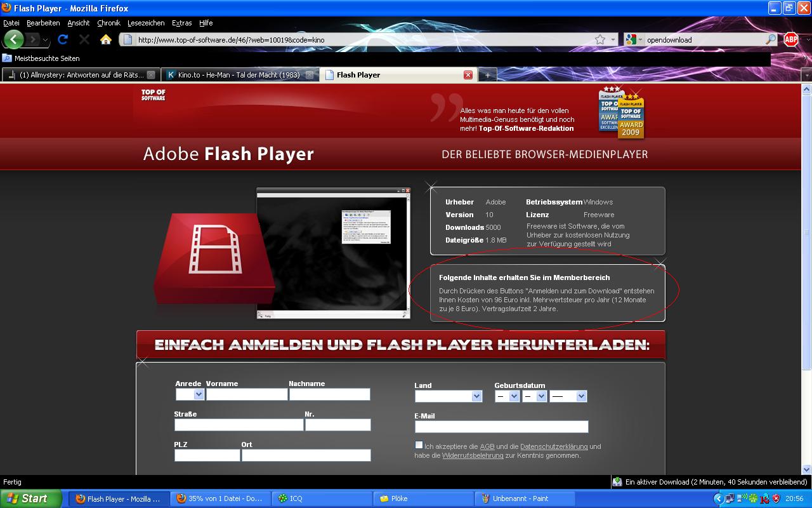The image size is (812, 508).
Task: Reload the page with refresh icon
Action: 63,39
